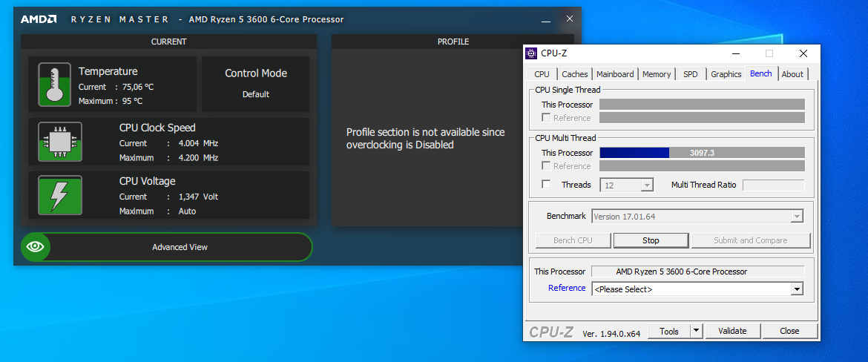This screenshot has width=868, height=362.
Task: Click the eye icon beside Advanced View
Action: pyautogui.click(x=36, y=247)
